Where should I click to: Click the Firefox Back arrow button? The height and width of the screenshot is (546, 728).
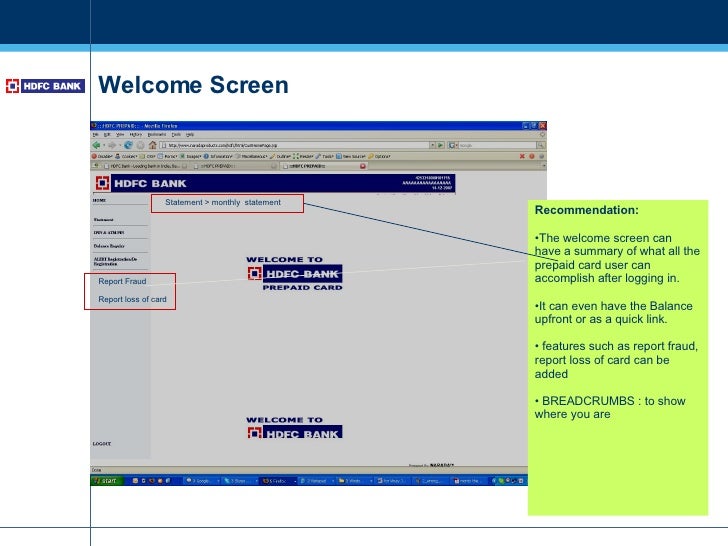(96, 145)
